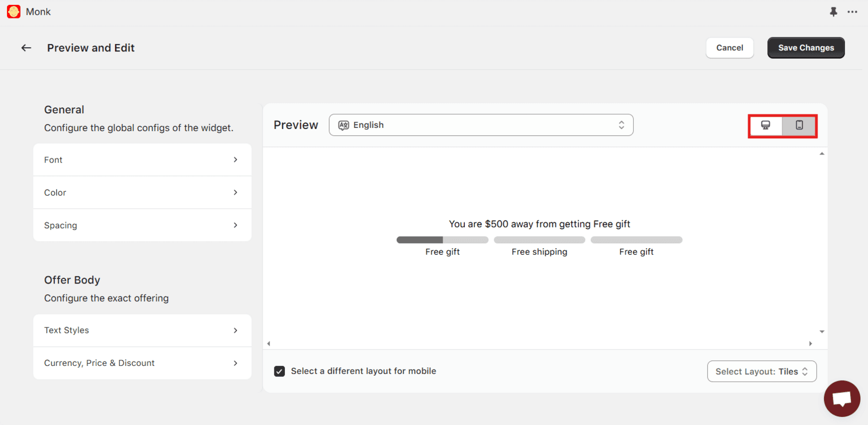Image resolution: width=868 pixels, height=425 pixels.
Task: Switch preview to desktop view icon
Action: [x=766, y=125]
